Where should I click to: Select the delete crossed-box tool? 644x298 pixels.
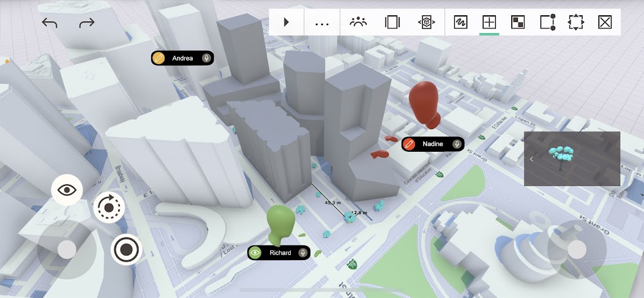[x=605, y=22]
